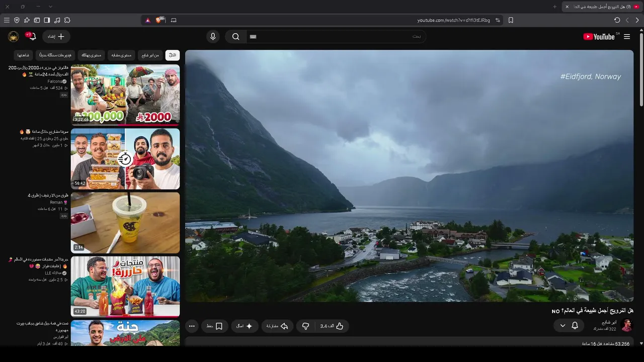
Task: Open the 56:42 video thumbnail
Action: click(x=125, y=159)
